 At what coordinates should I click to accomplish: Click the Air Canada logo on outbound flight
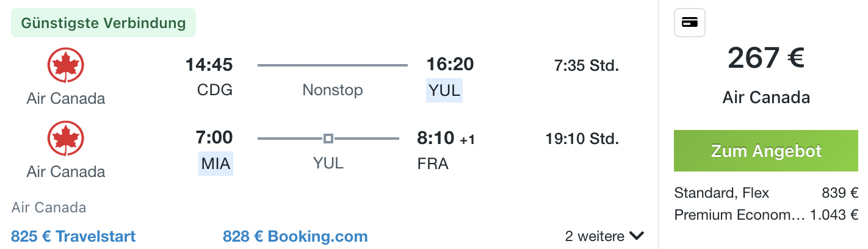65,65
